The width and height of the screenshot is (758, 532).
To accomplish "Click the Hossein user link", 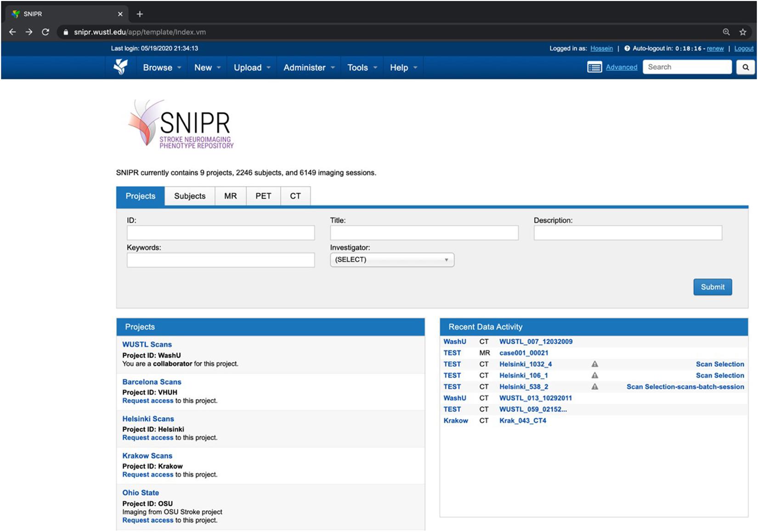I will click(x=601, y=48).
